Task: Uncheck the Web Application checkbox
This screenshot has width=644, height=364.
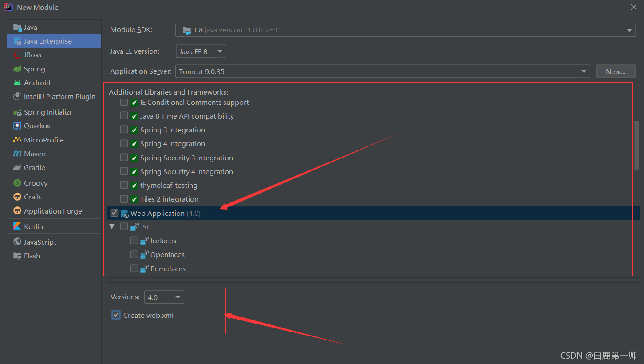Action: click(115, 213)
